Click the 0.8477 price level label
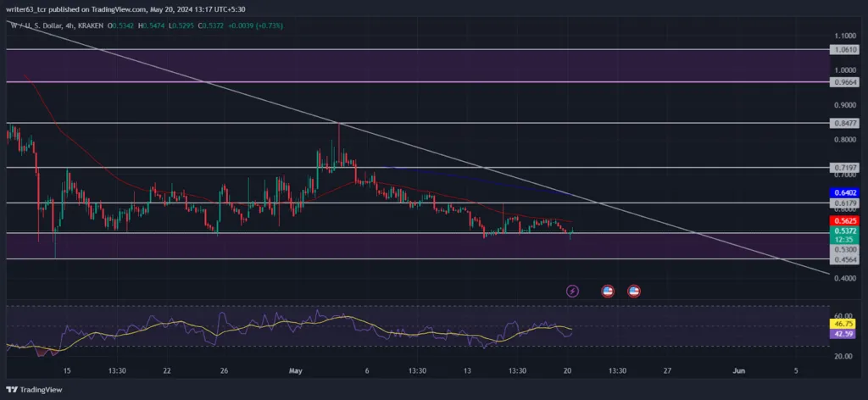Viewport: 868px width, 400px height. pos(844,124)
